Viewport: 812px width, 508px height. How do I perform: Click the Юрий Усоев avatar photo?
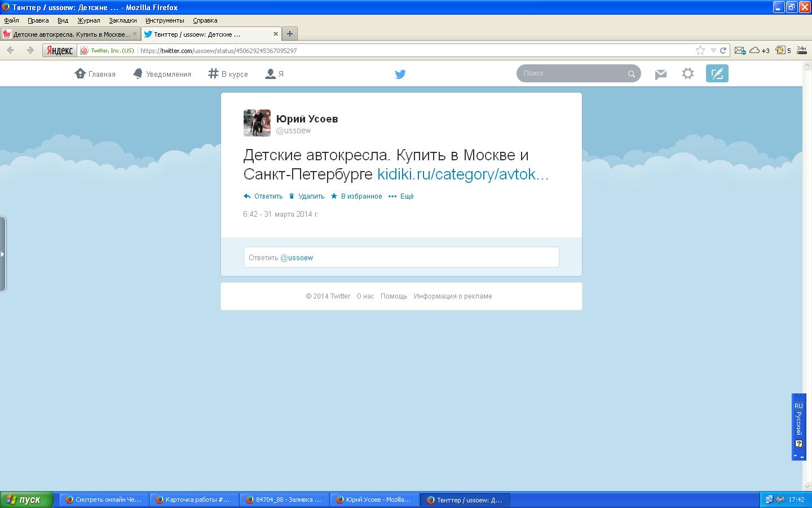[257, 123]
